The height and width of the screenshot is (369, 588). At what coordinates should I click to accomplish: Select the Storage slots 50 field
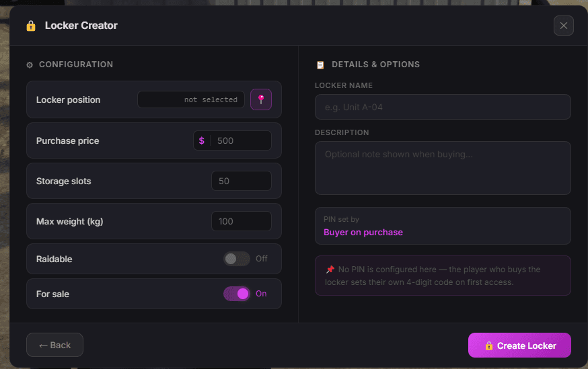pyautogui.click(x=242, y=181)
